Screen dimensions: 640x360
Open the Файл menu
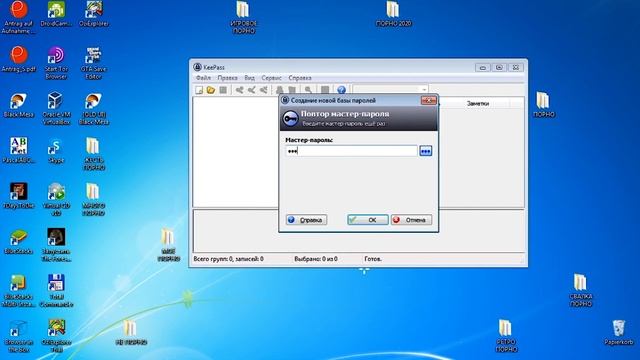tap(203, 78)
